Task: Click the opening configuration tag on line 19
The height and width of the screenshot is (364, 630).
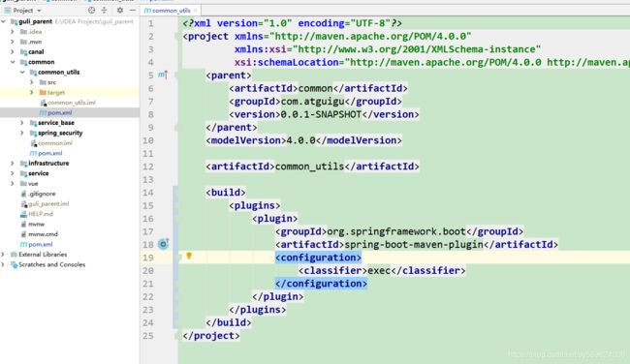Action: click(318, 258)
